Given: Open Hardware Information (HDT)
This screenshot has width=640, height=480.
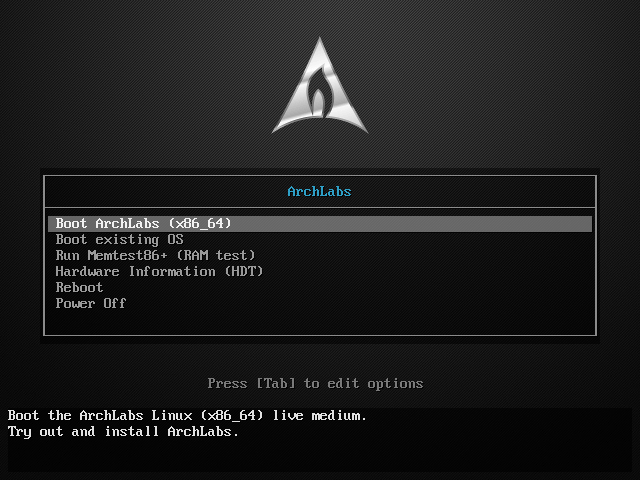Looking at the screenshot, I should 159,272.
